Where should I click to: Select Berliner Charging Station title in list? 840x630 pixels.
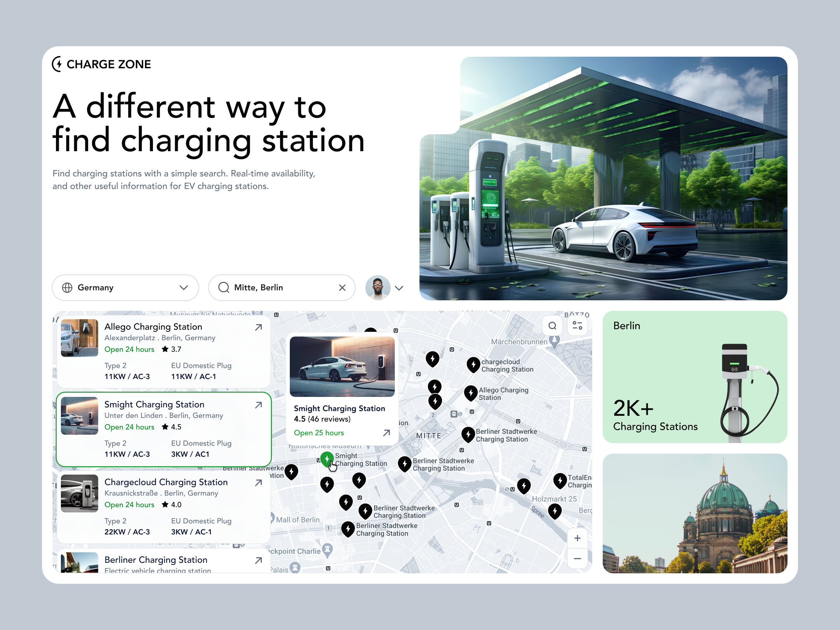(156, 560)
